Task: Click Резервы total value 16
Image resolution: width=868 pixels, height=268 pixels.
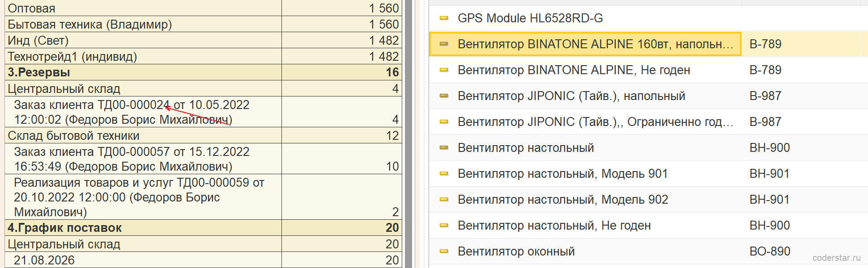Action: [392, 72]
